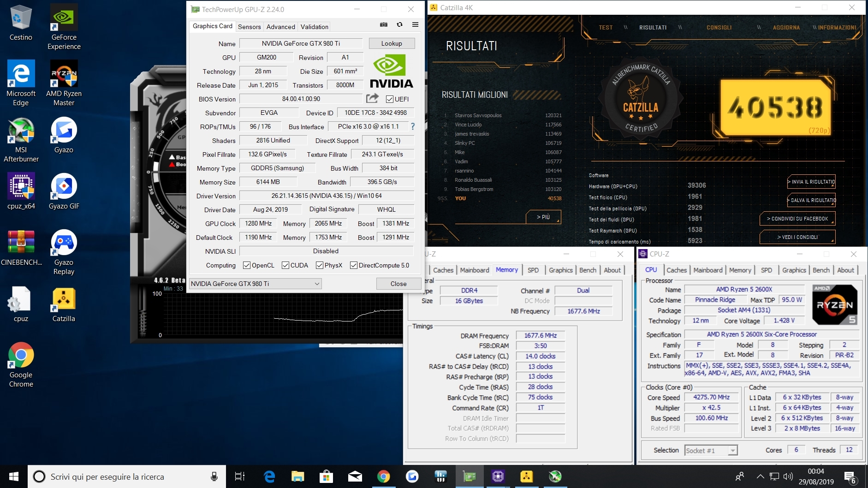Launch the Gyazo GIF shortcut
This screenshot has width=868, height=488.
click(x=64, y=191)
